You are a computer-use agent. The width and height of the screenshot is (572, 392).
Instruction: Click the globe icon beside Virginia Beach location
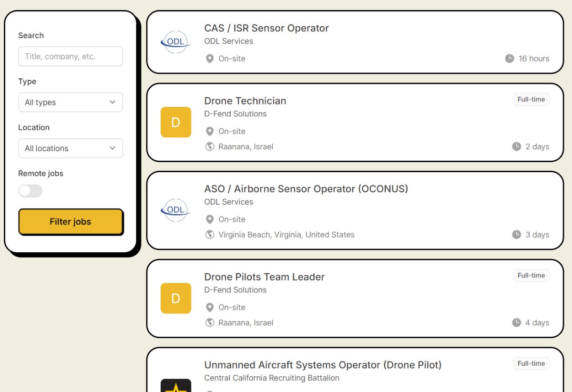210,235
